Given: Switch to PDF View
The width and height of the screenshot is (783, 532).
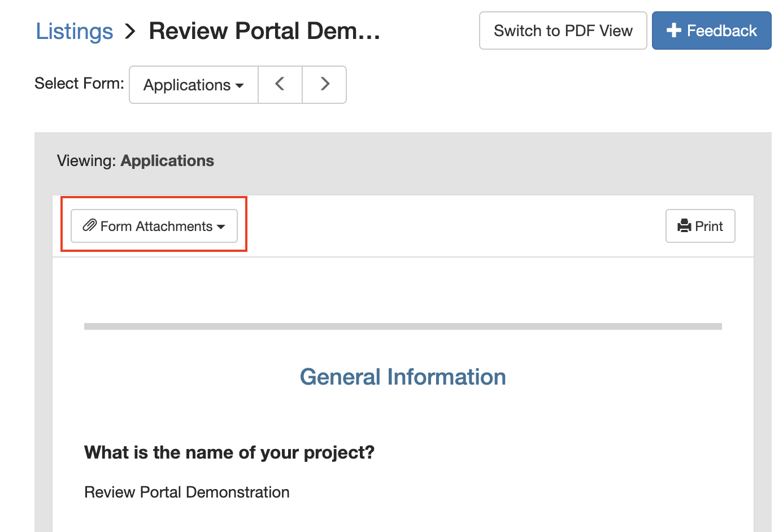Looking at the screenshot, I should [x=563, y=30].
